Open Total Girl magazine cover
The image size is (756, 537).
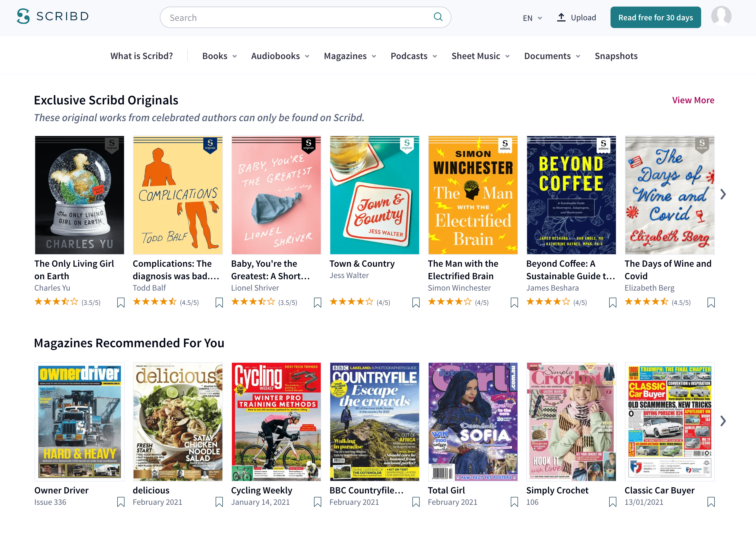473,422
